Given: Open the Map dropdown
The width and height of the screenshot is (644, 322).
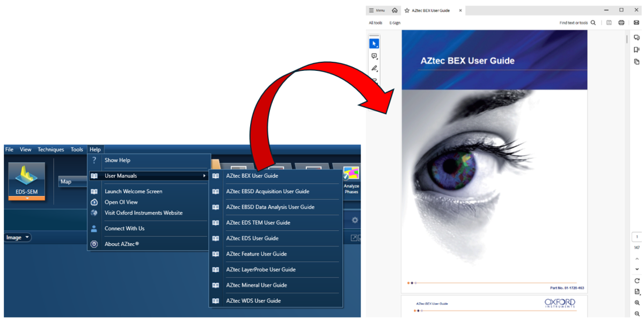Looking at the screenshot, I should pyautogui.click(x=72, y=181).
